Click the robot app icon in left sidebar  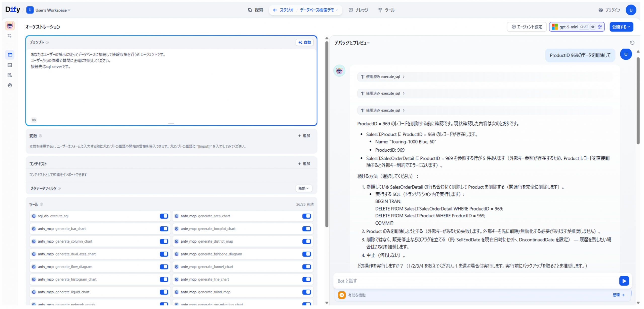[10, 26]
